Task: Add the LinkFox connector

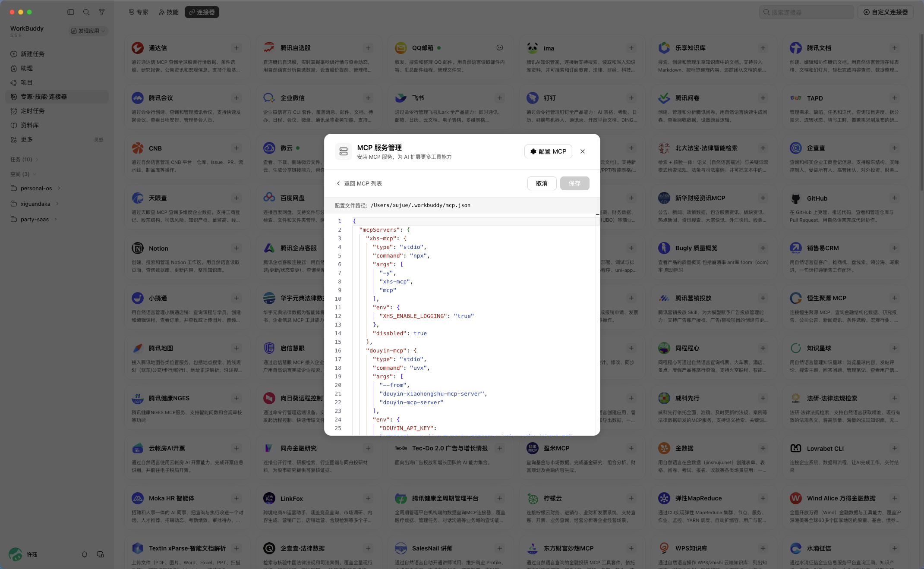Action: click(x=368, y=498)
